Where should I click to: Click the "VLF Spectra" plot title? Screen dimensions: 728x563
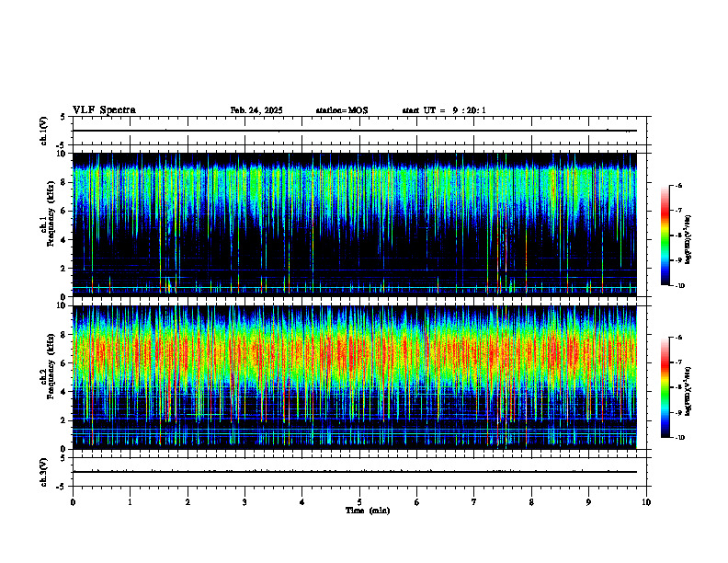point(104,110)
